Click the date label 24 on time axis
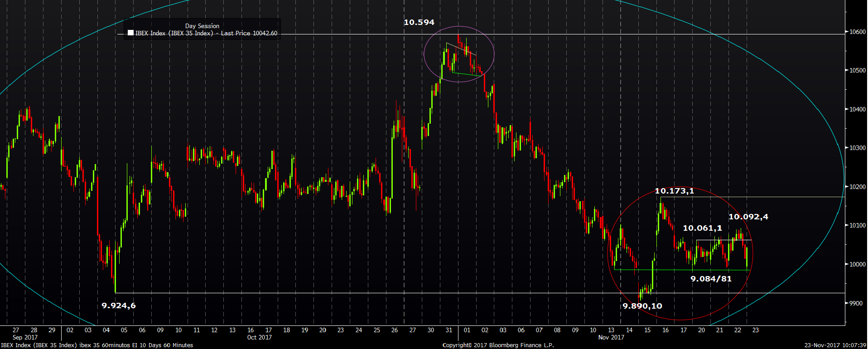Screen dimensions: 868x349 click(359, 330)
